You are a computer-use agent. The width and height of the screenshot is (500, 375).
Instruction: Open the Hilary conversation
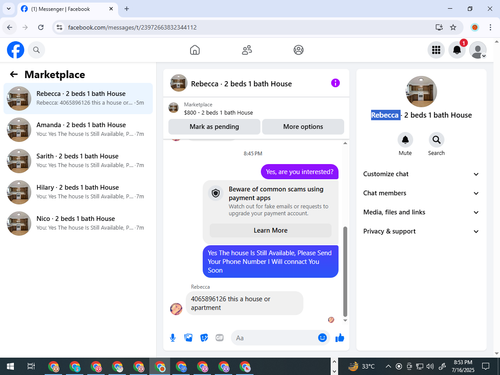point(78,192)
